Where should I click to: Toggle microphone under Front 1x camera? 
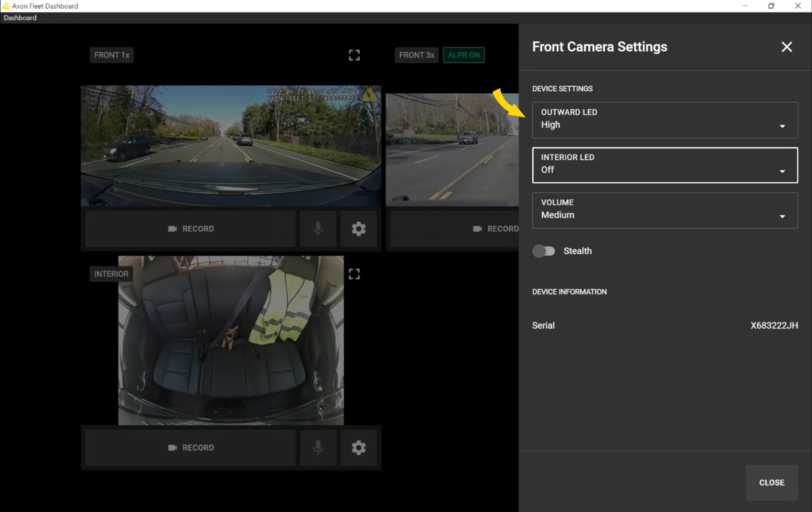tap(318, 229)
